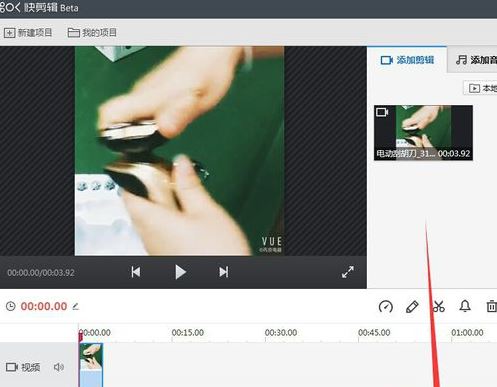The image size is (497, 387).
Task: Mute the video track speaker icon
Action: pos(59,367)
